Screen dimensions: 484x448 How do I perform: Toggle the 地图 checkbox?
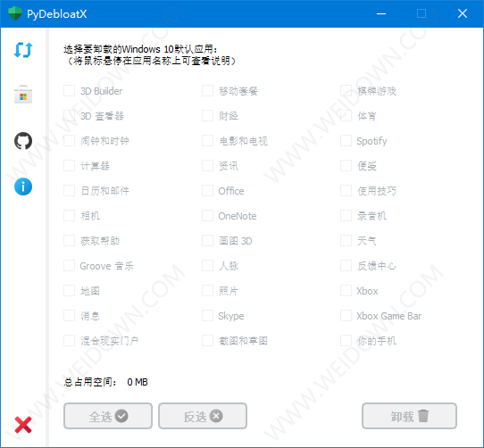click(69, 291)
